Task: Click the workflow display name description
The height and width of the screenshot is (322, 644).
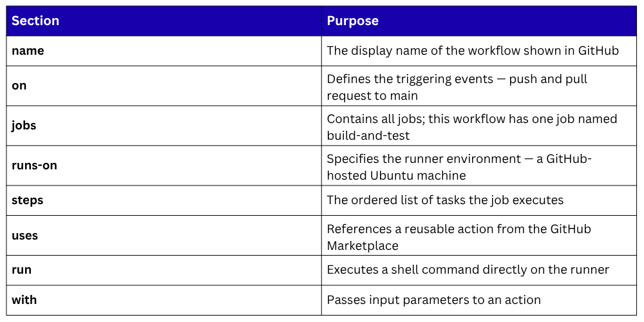Action: click(473, 50)
